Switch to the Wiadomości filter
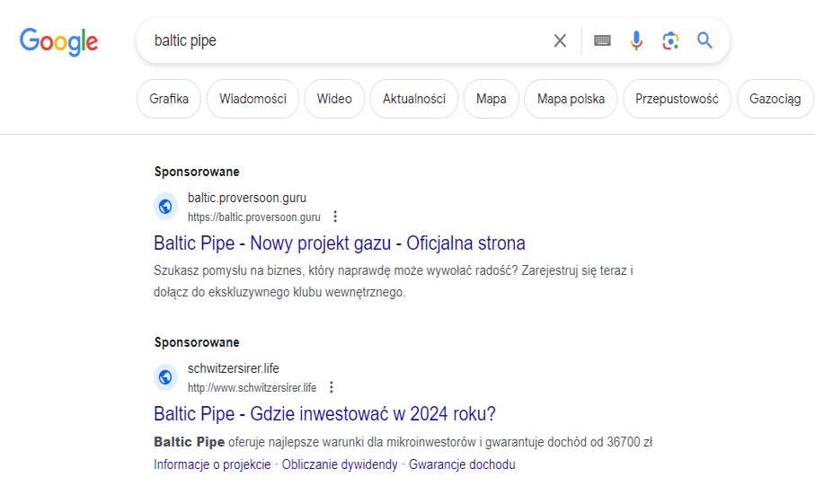 coord(252,99)
